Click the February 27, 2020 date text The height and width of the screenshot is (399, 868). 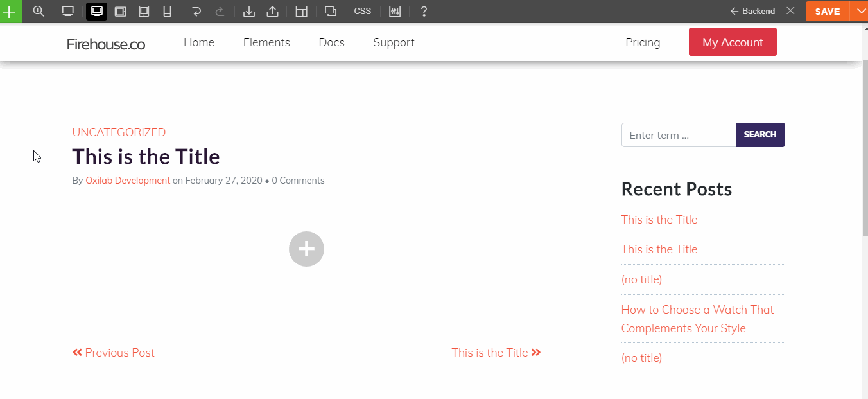click(x=223, y=181)
